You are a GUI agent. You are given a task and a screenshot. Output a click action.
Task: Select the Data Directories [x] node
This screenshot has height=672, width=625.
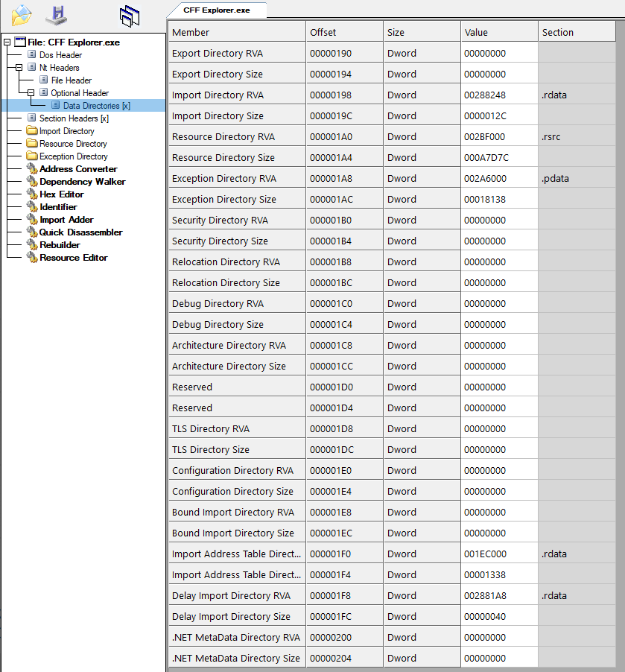pyautogui.click(x=96, y=106)
